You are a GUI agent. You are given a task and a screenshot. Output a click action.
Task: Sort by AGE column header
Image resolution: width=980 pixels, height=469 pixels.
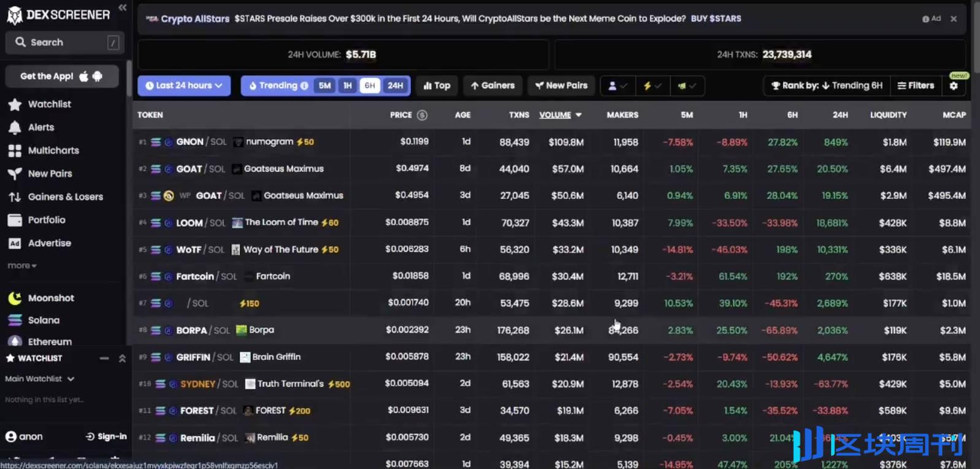pos(463,115)
